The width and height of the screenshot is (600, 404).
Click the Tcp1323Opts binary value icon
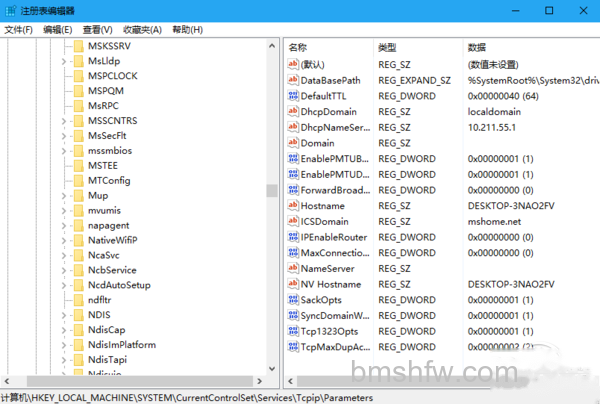point(293,331)
